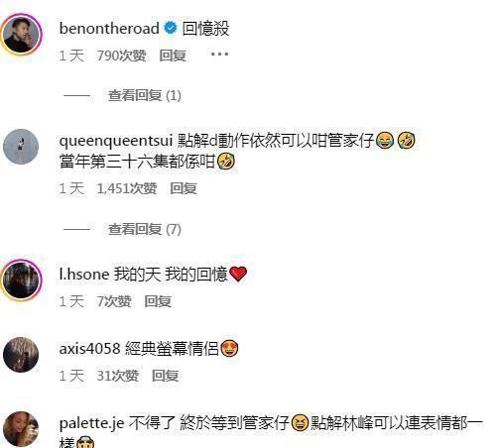Viewport: 497px width, 448px height.
Task: View the 1,451 likes on queenqueentsui's comment
Action: coord(127,188)
